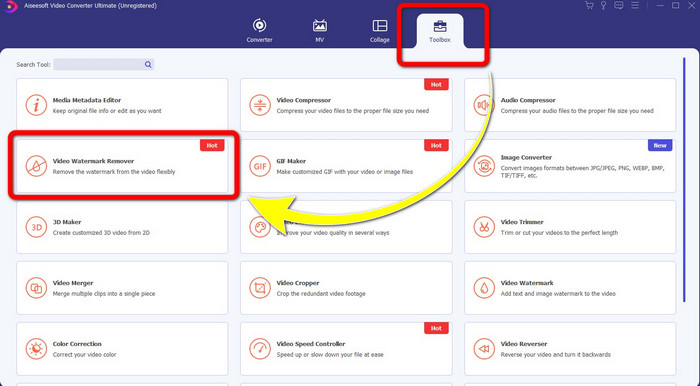This screenshot has width=700, height=386.
Task: Open the hamburger menu in title bar
Action: pos(634,5)
